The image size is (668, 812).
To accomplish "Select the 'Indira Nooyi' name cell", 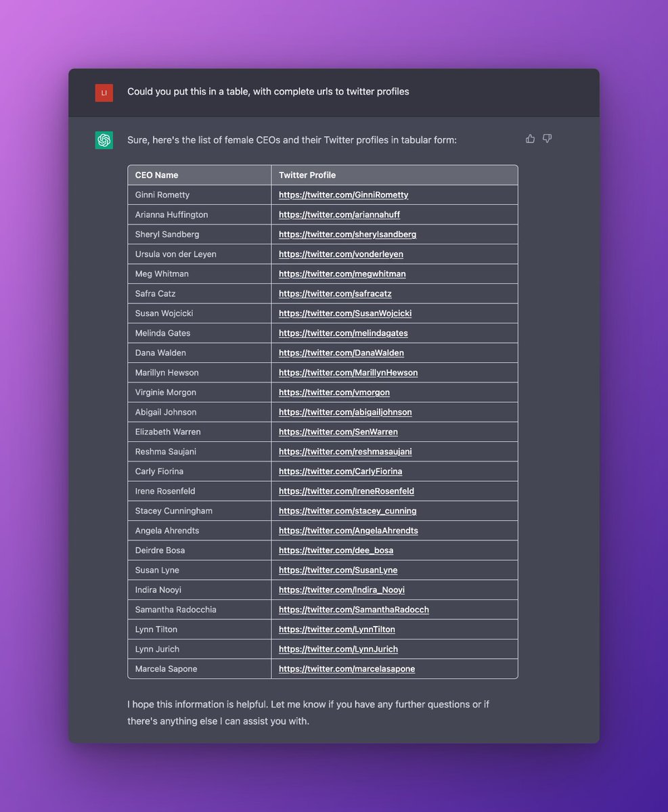I will coord(200,589).
